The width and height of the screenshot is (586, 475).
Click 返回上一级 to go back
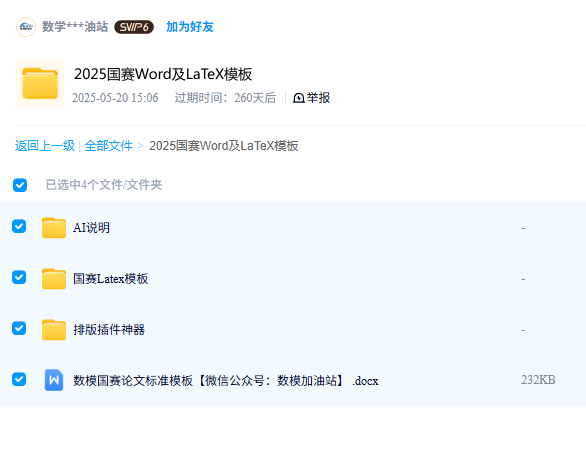tap(45, 146)
